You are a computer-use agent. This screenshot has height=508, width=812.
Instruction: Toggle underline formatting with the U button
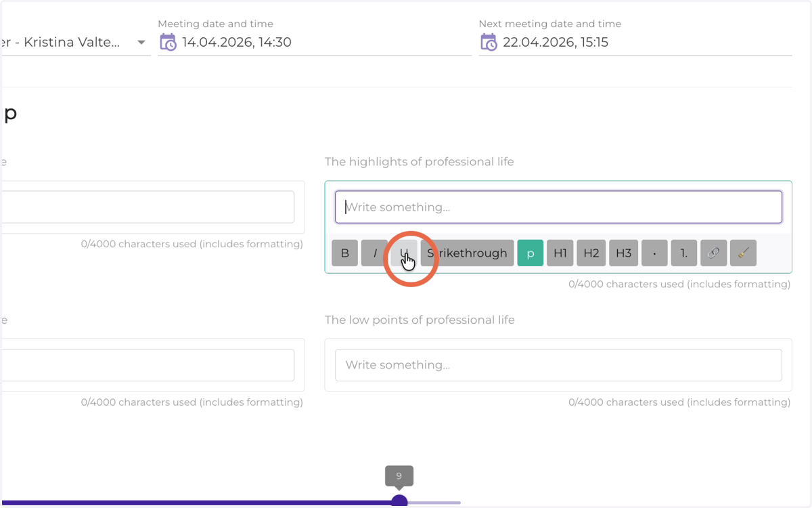[404, 253]
